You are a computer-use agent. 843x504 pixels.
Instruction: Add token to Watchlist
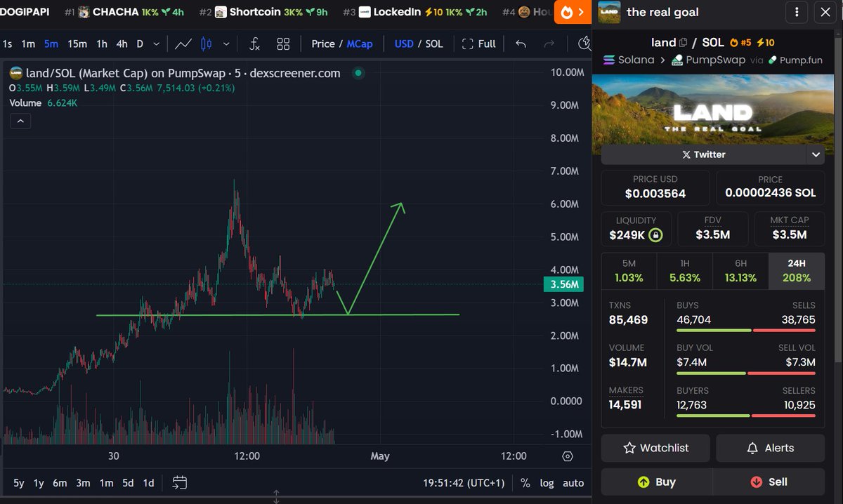[655, 448]
